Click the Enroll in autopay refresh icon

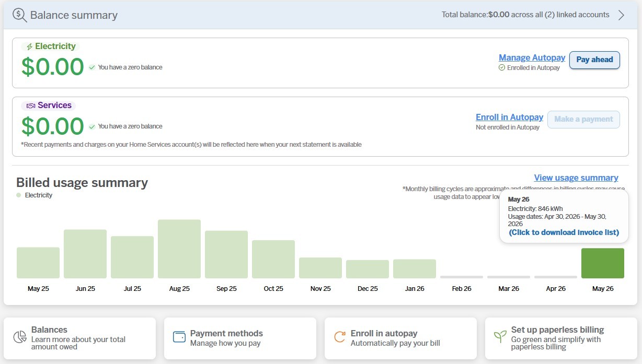(340, 337)
